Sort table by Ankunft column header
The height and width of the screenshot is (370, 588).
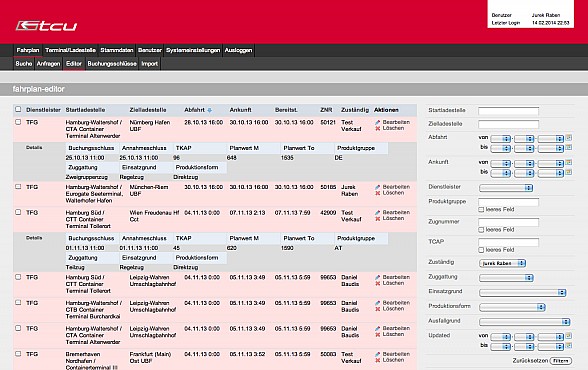[x=240, y=110]
